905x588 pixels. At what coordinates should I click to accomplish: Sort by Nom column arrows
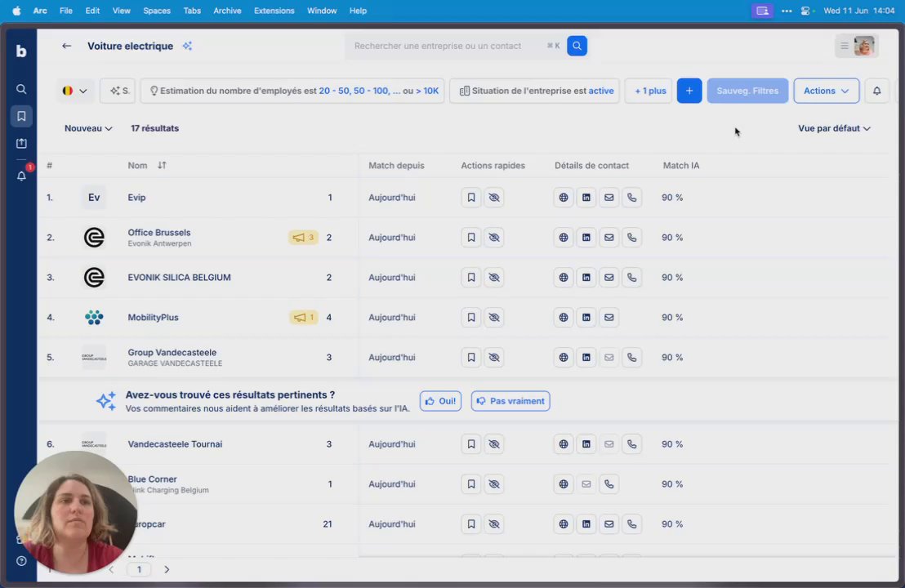click(162, 165)
